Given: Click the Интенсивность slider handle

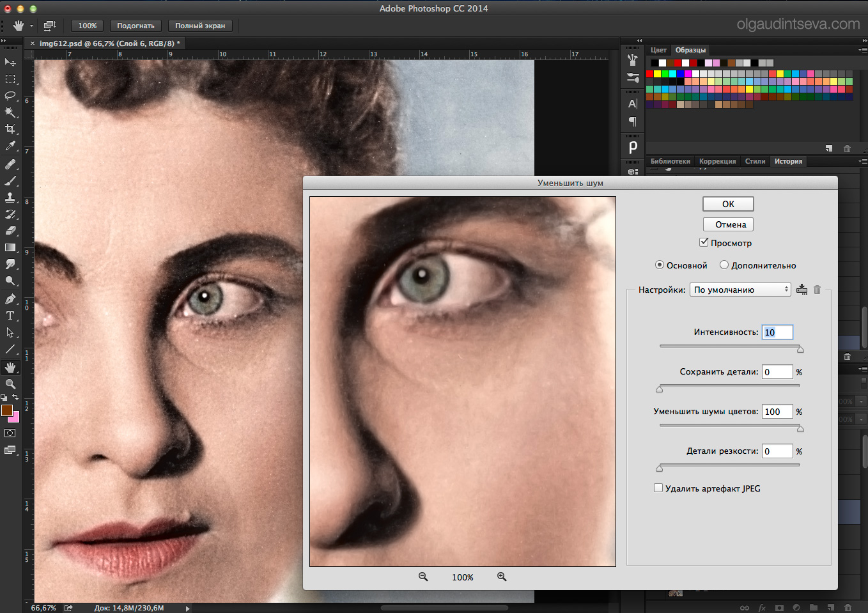Looking at the screenshot, I should tap(800, 350).
